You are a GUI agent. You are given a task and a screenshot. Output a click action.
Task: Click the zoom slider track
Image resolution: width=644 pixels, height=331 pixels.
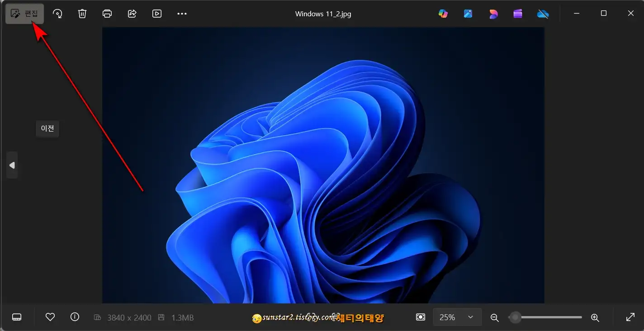pyautogui.click(x=546, y=317)
